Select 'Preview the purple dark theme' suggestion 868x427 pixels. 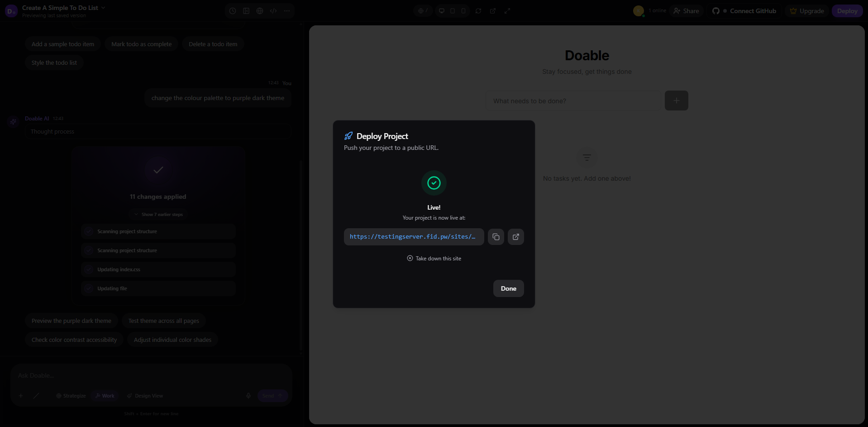point(72,321)
